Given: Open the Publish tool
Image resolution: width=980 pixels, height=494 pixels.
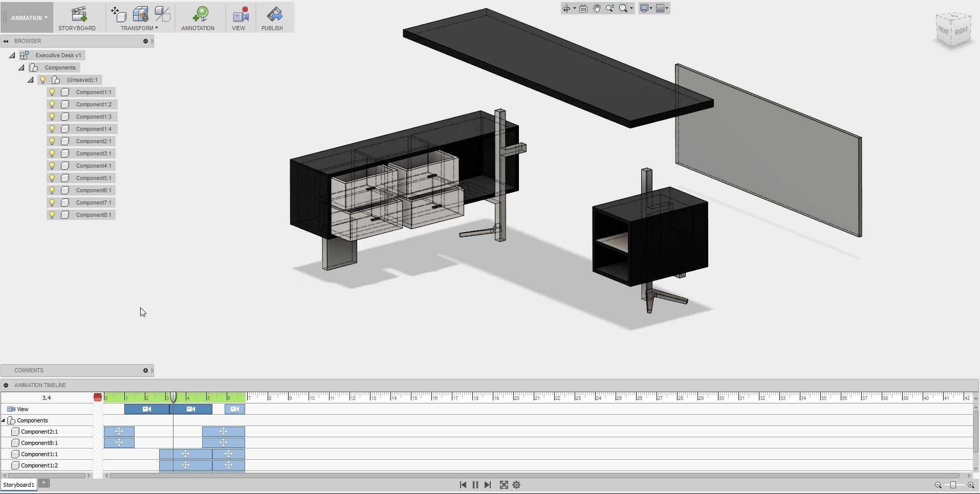Looking at the screenshot, I should pyautogui.click(x=272, y=17).
